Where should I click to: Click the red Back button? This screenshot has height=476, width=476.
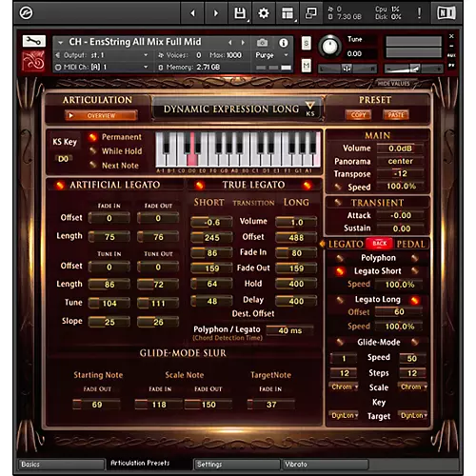tap(380, 244)
